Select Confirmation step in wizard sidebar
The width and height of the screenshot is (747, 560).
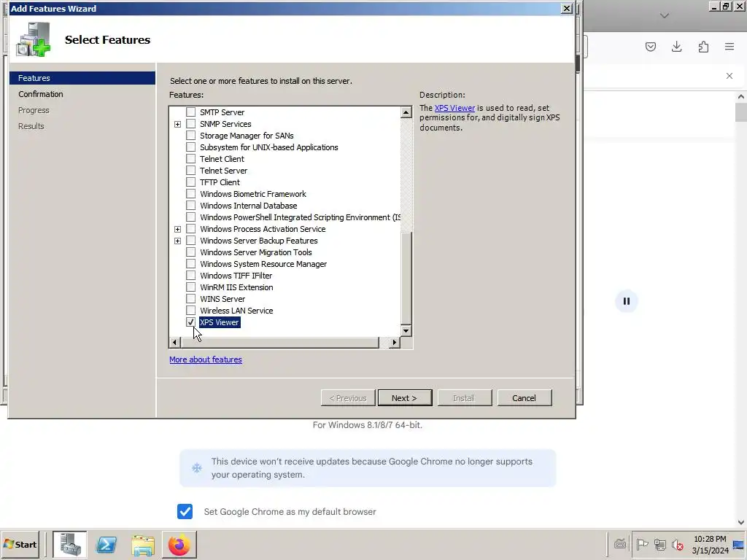(x=41, y=94)
